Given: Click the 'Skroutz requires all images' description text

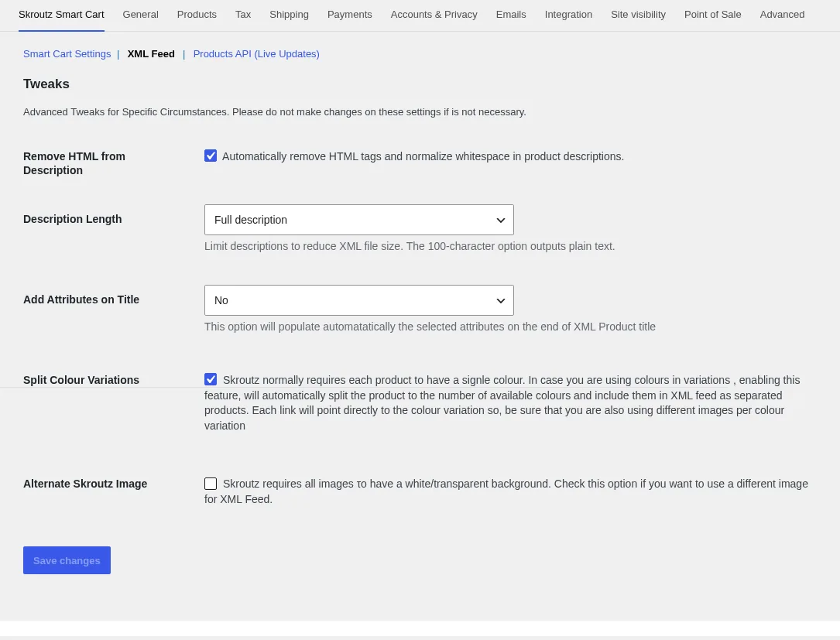Looking at the screenshot, I should point(506,491).
